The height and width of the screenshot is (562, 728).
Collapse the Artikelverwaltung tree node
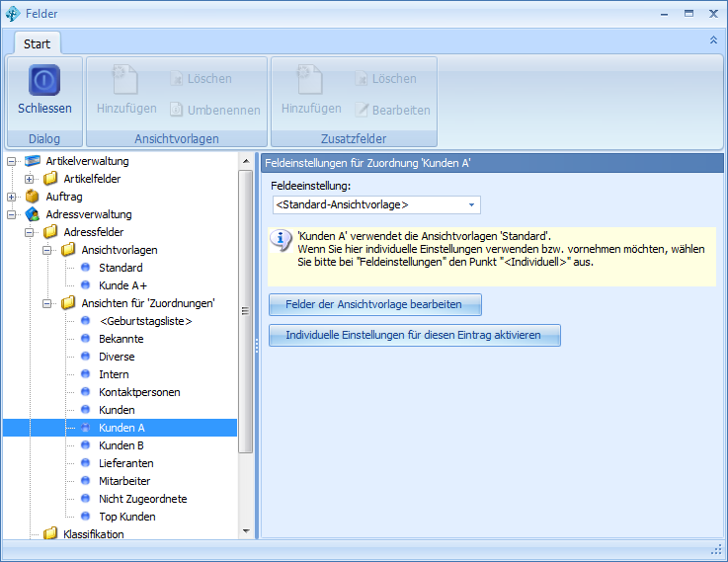(x=12, y=162)
